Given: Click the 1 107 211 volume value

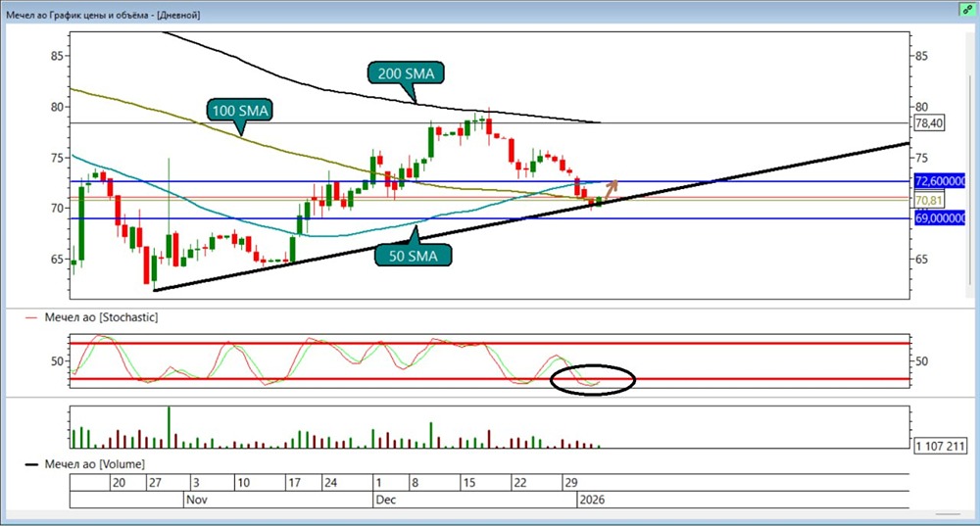Looking at the screenshot, I should click(940, 446).
